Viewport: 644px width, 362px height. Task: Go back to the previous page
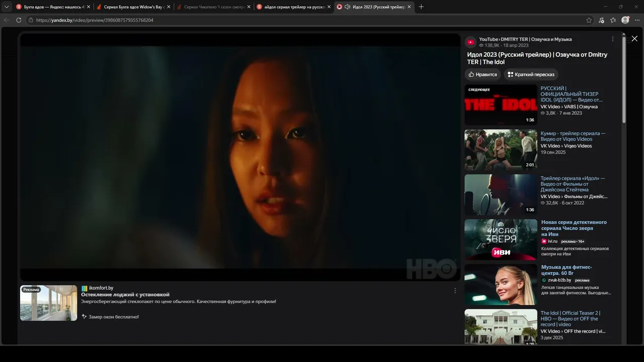7,20
